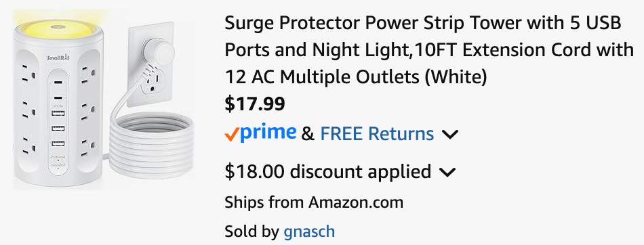Click the title line ending with (White)

[x=356, y=77]
